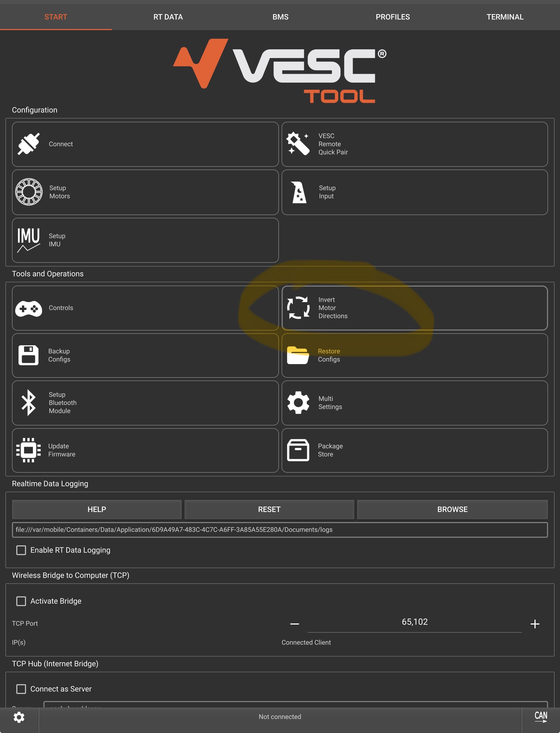Open the Package Store box icon
The height and width of the screenshot is (733, 560).
pyautogui.click(x=298, y=450)
